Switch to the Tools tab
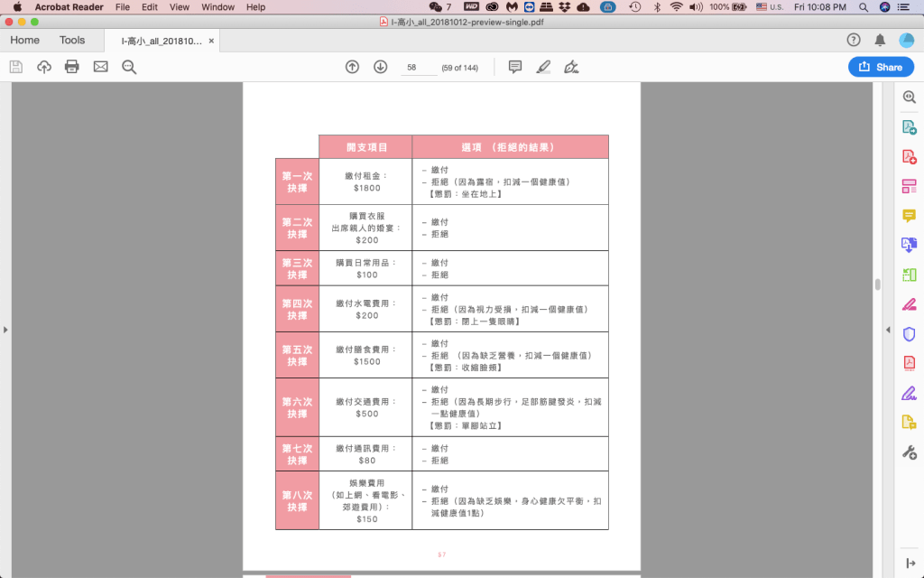Screen dimensions: 924x578 coord(72,41)
